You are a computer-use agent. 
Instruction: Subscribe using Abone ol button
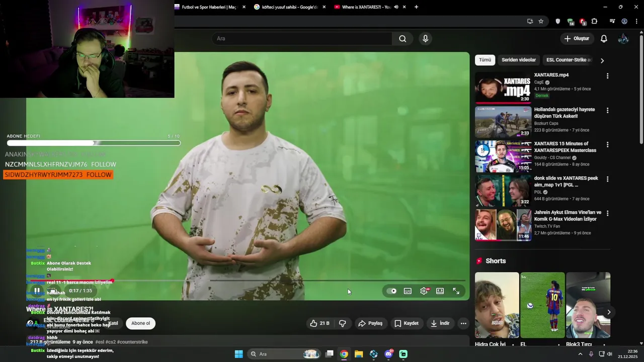[140, 323]
